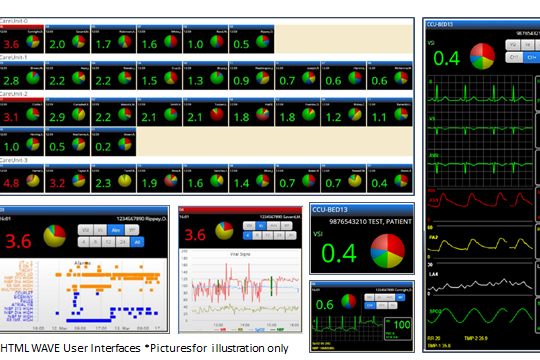Viewport: 540px width, 360px height.
Task: Click the pie chart in the 0.6 waveform panel
Action: click(349, 301)
